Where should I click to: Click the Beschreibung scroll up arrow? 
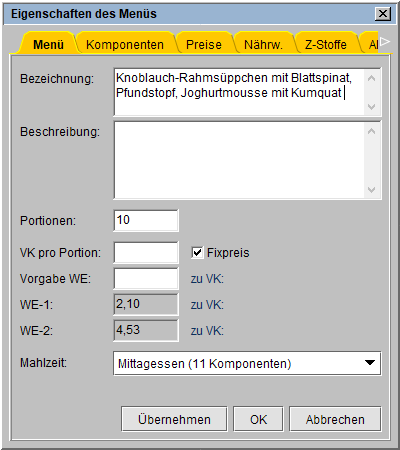point(371,131)
